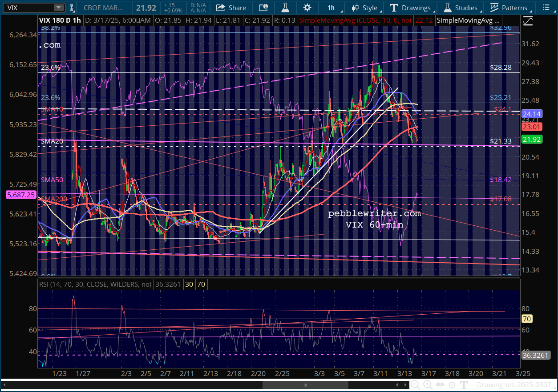
Task: Click the zoom in magnifier icon
Action: pos(428,385)
